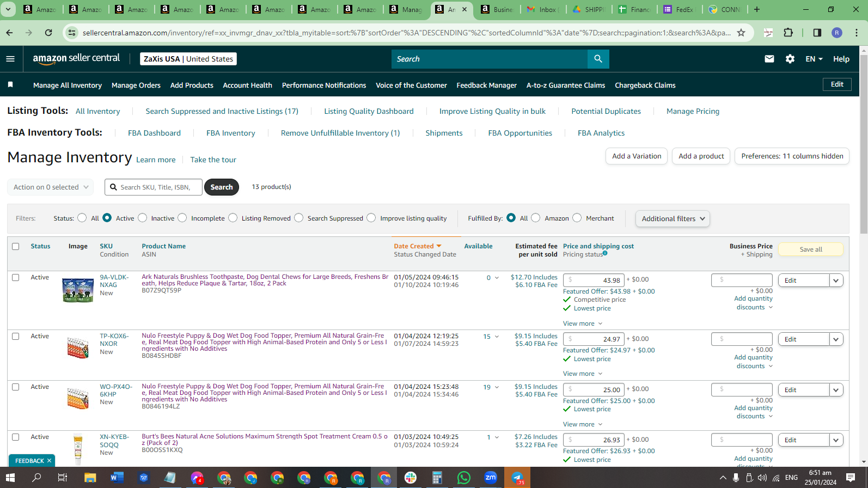Select the Improve listing quality filter
The width and height of the screenshot is (868, 488).
(371, 218)
